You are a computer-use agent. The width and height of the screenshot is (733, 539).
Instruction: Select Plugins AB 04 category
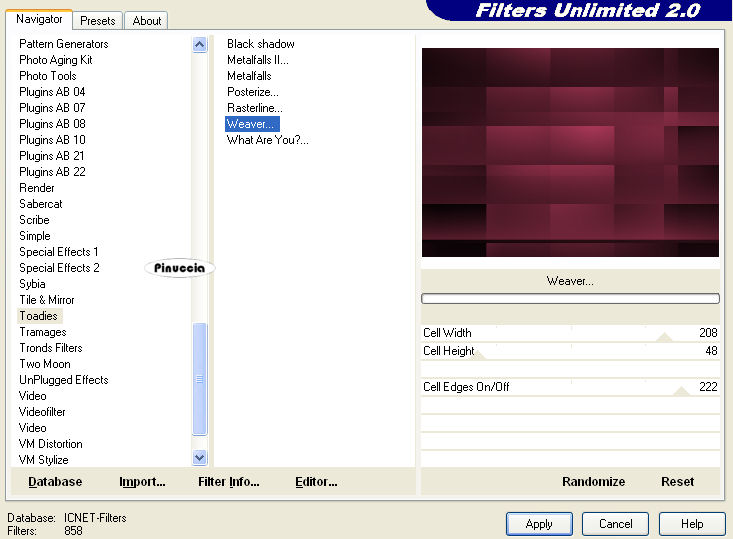click(52, 92)
